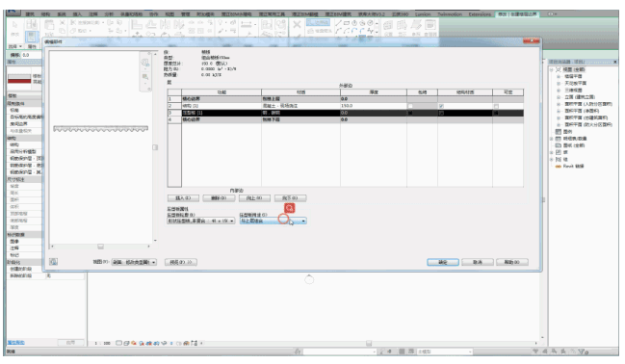
Task: Click the blue Boundary Line button in ribbon
Action: 318,22
